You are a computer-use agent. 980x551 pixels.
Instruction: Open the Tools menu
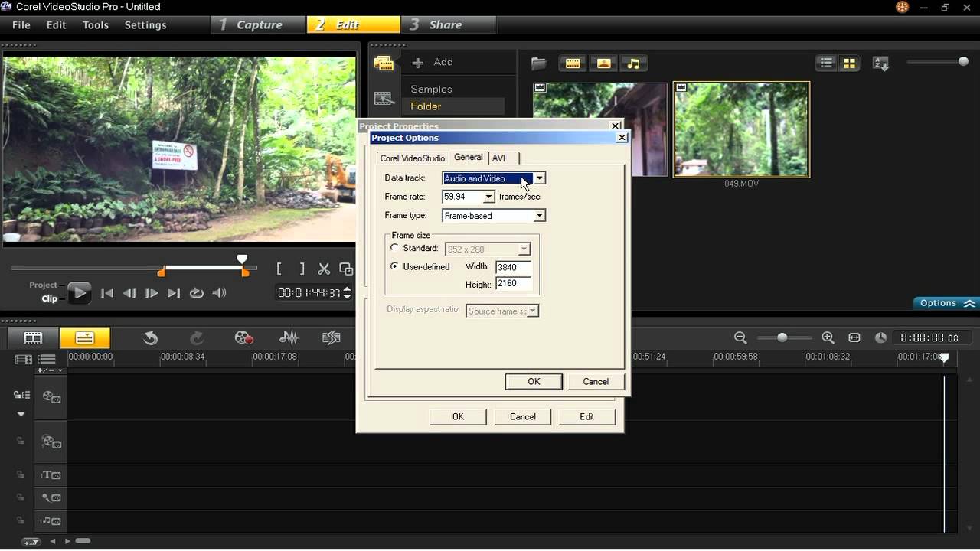pos(96,24)
